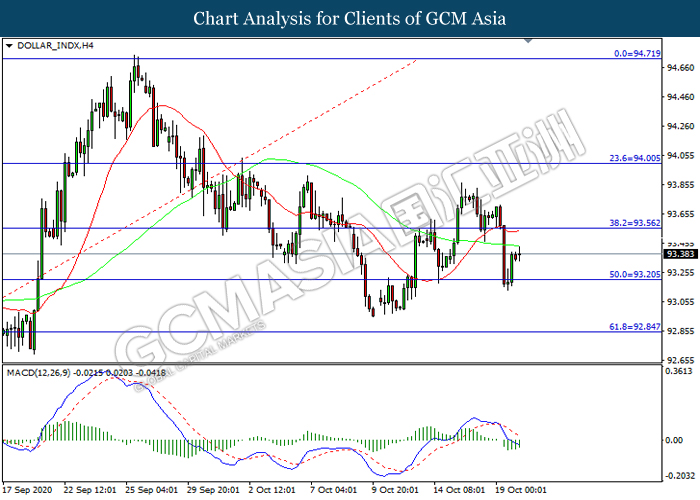
Task: Click the 94.260 price axis value
Action: coord(680,126)
